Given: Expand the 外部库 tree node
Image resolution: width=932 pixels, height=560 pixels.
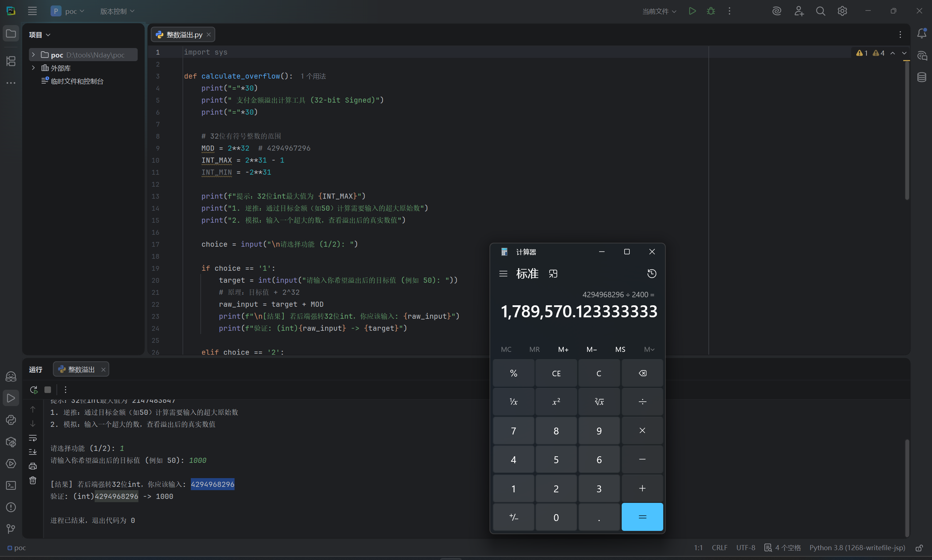Looking at the screenshot, I should click(33, 68).
